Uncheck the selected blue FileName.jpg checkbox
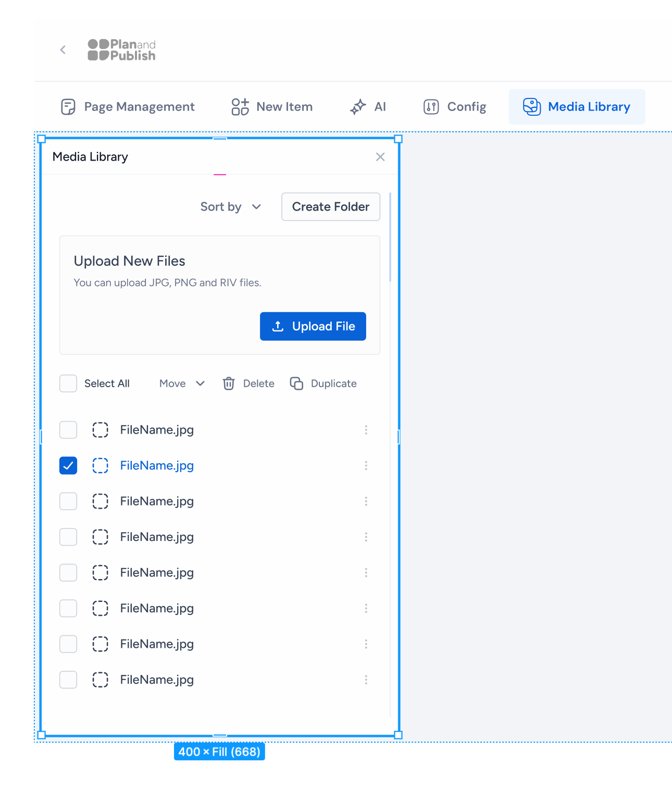Viewport: 672px width, 788px height. 68,465
